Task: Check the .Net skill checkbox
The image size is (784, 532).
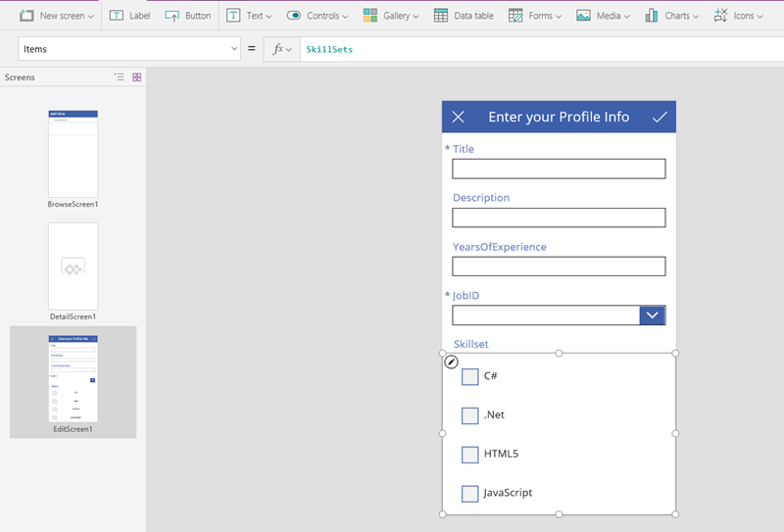Action: [x=470, y=415]
